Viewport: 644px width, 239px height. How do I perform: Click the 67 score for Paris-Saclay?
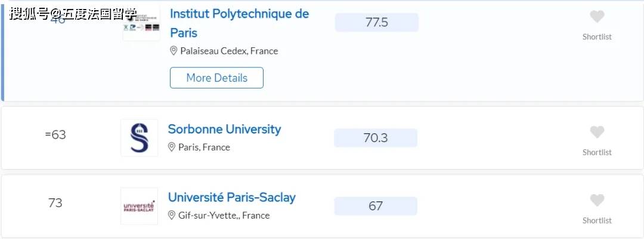pos(376,206)
